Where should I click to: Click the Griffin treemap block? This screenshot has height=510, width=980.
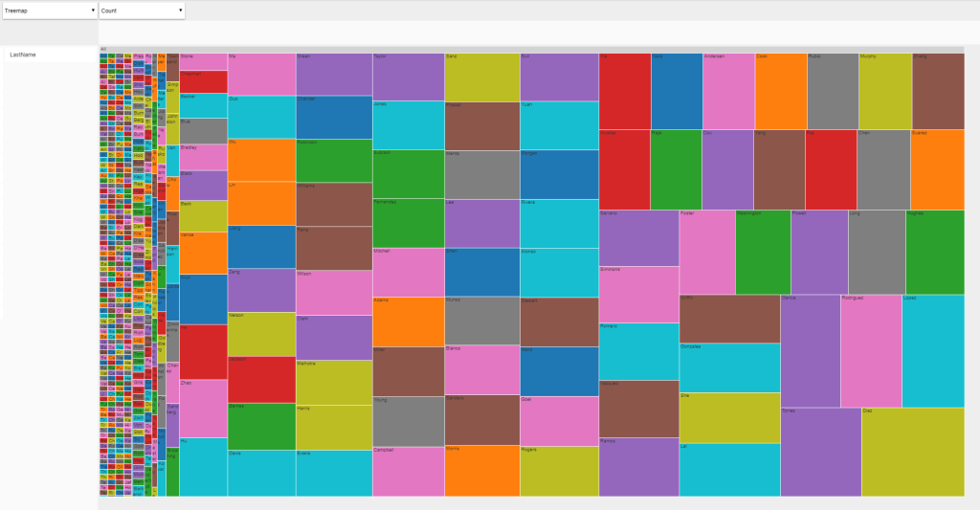tap(729, 319)
